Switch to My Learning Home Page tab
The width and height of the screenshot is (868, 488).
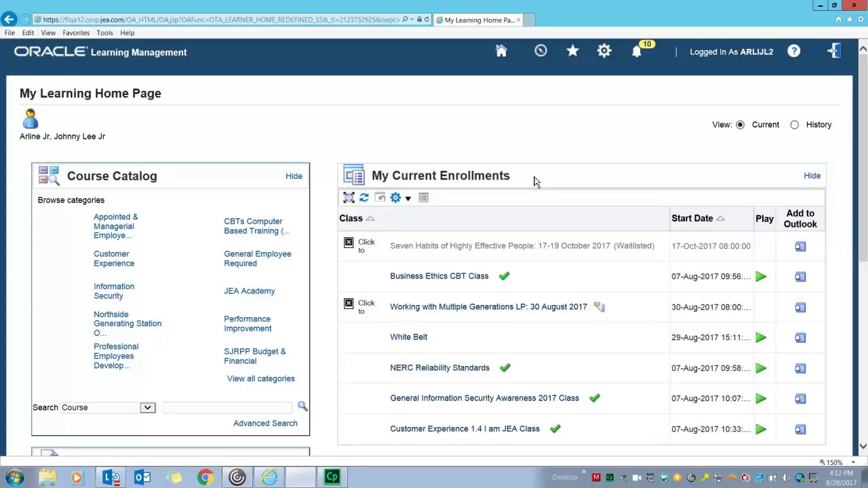click(479, 20)
